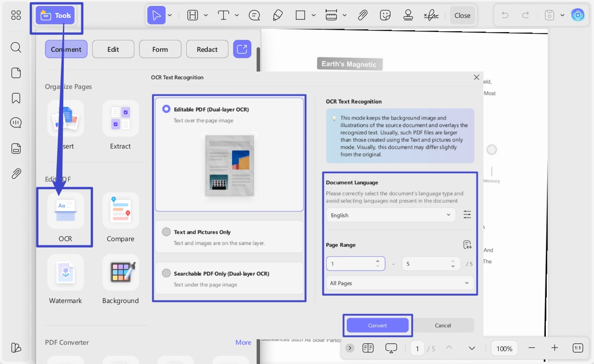Image resolution: width=594 pixels, height=364 pixels.
Task: Open the attachment paperclip in left sidebar
Action: [16, 174]
